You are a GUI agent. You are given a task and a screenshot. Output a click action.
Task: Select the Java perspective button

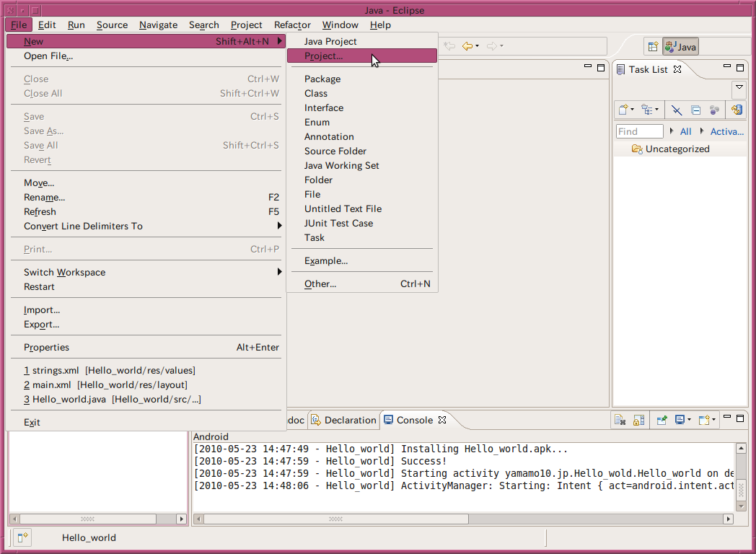(680, 47)
